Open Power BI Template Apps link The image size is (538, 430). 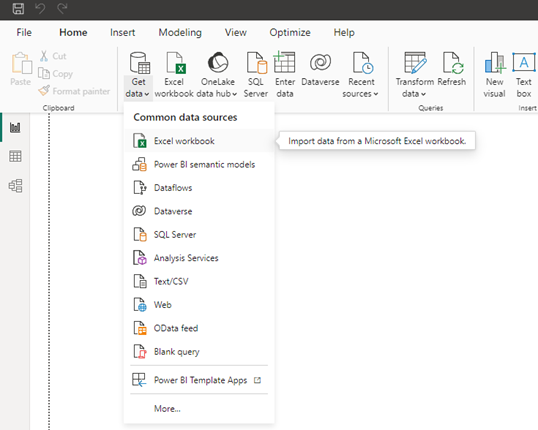coord(199,380)
